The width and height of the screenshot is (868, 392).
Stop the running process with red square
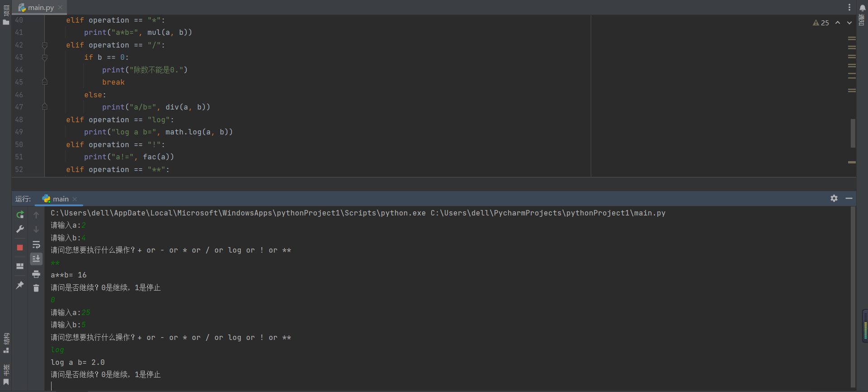pyautogui.click(x=20, y=248)
